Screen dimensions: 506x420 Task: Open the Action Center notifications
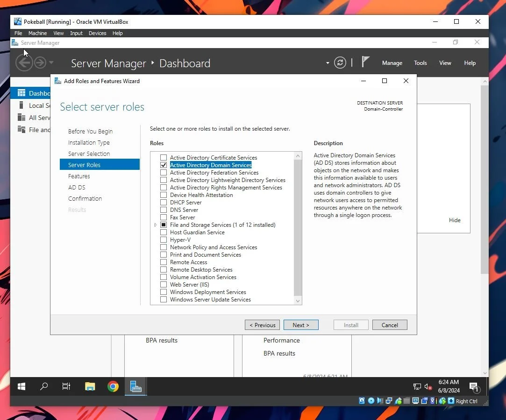coord(474,386)
